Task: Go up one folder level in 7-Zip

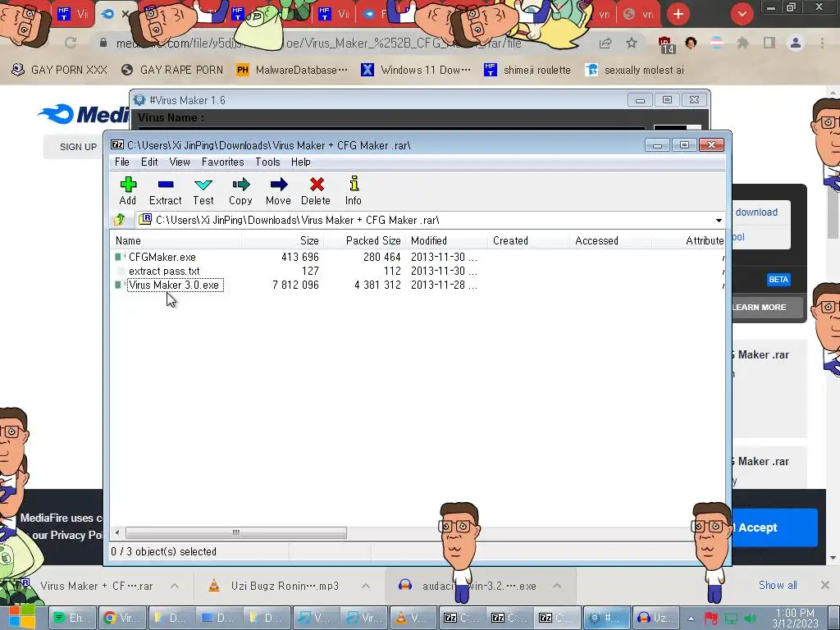Action: pos(120,220)
